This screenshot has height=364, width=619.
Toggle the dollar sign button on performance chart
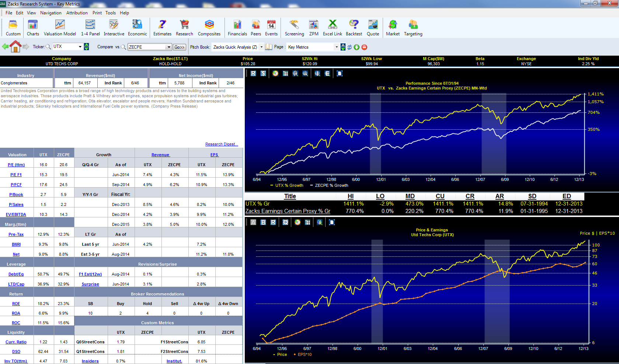[x=263, y=73]
